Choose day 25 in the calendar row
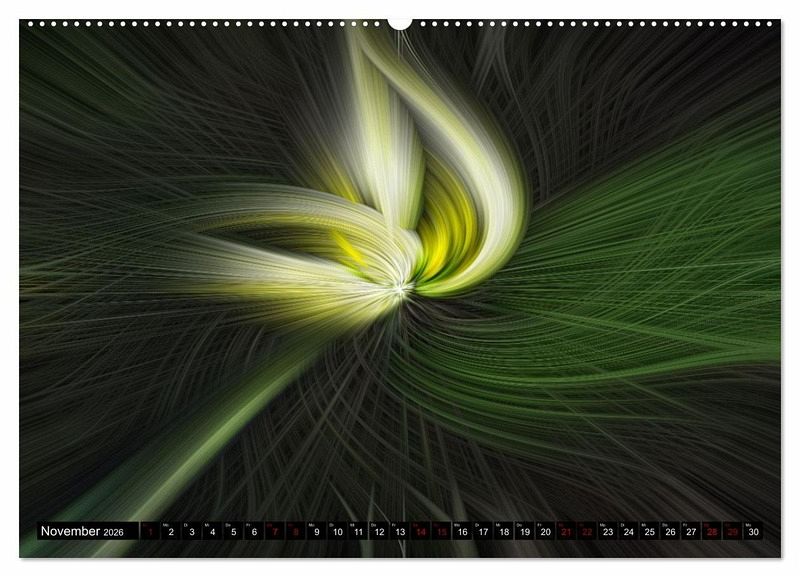This screenshot has width=800, height=577. 649,532
